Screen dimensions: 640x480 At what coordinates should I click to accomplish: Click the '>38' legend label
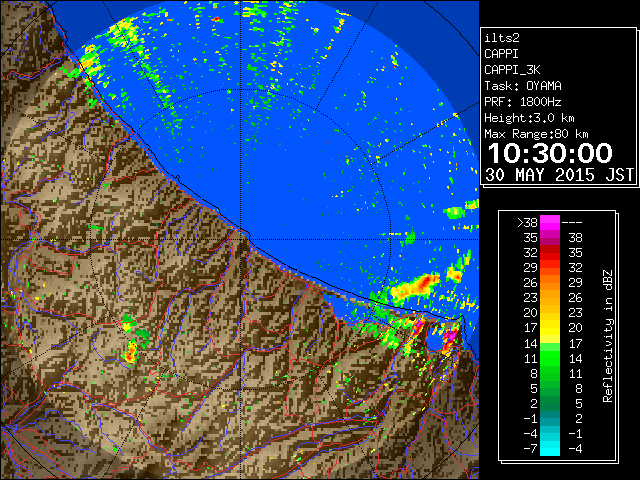coord(527,222)
